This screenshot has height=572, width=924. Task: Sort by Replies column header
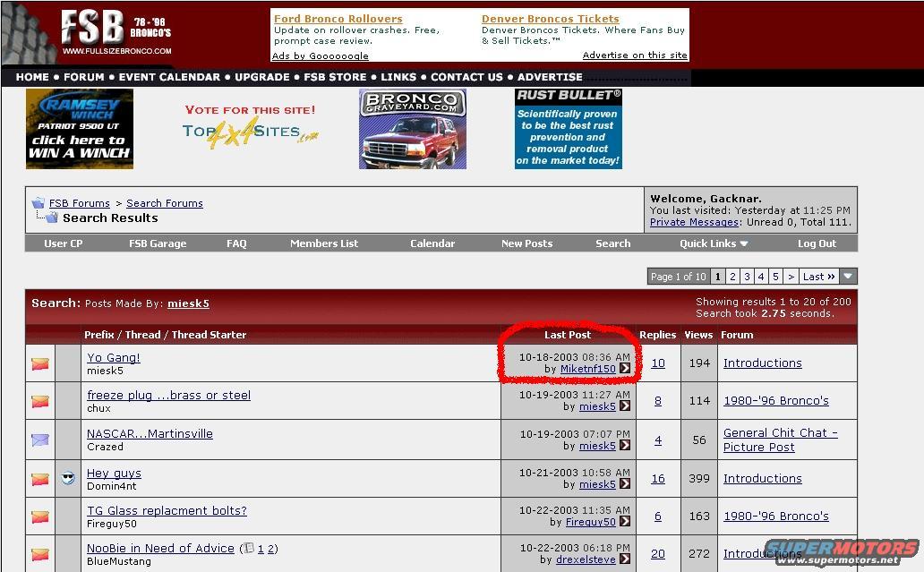pos(658,335)
